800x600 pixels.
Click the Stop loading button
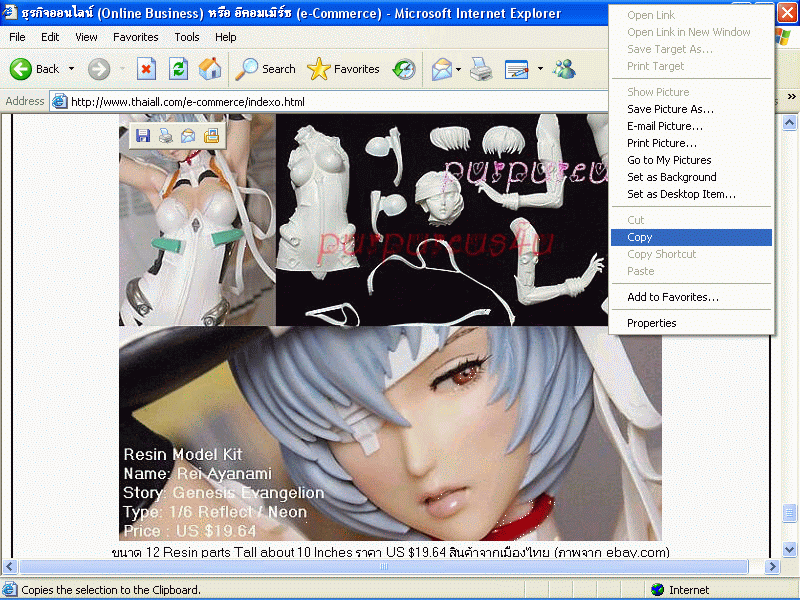(x=146, y=69)
